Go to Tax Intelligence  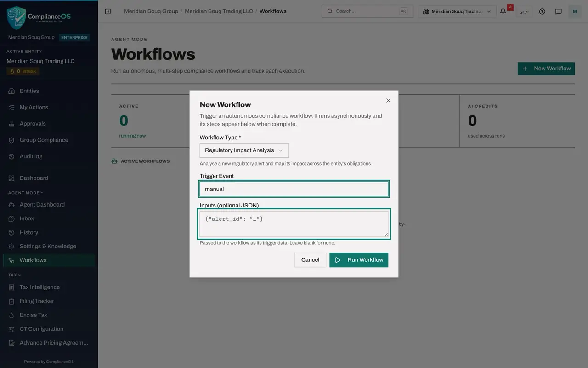(x=49, y=287)
